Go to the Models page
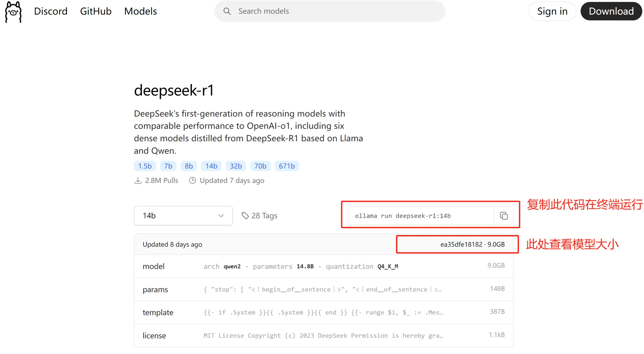Image resolution: width=644 pixels, height=354 pixels. [140, 11]
